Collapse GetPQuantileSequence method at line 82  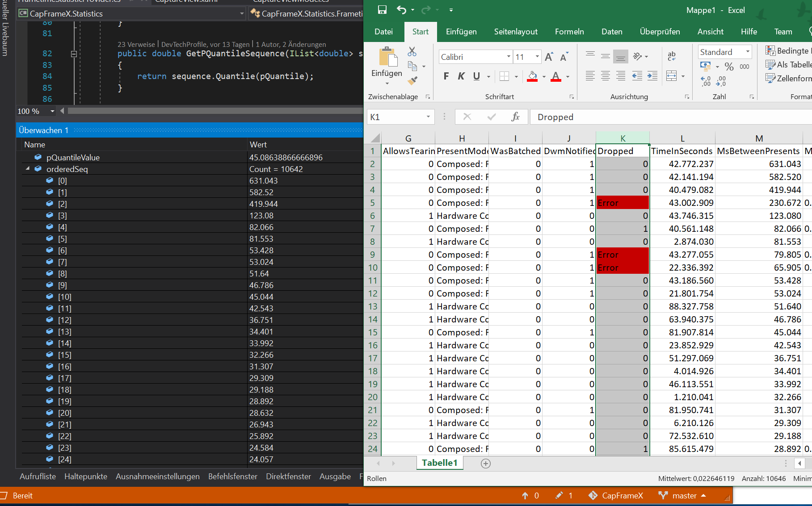[x=74, y=54]
